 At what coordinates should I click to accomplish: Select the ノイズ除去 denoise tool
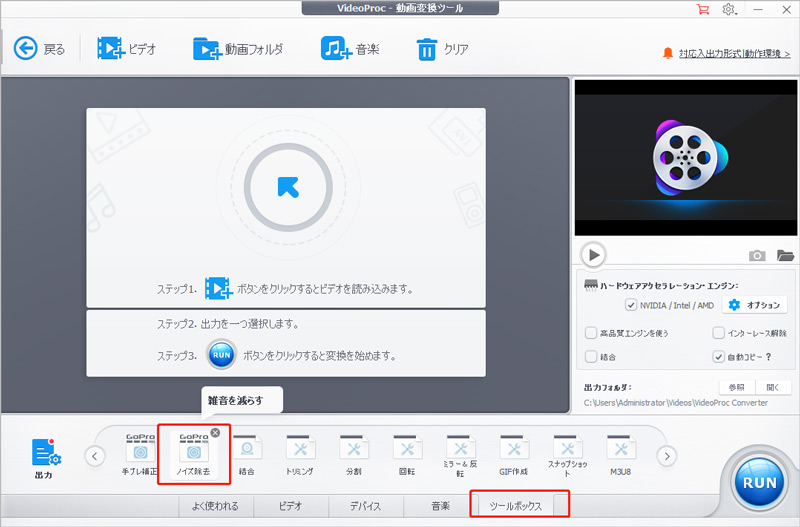[193, 454]
